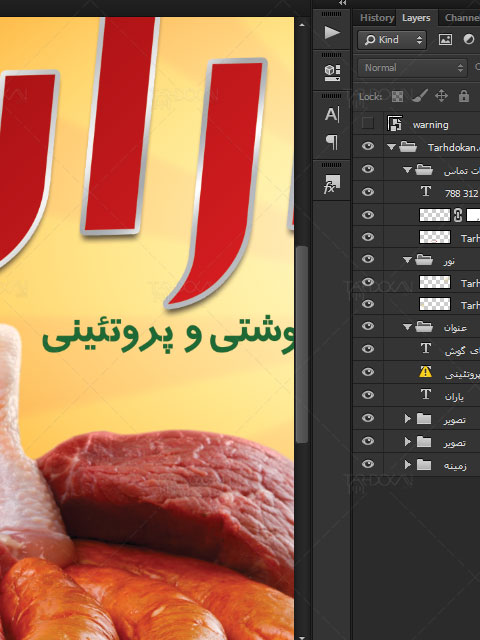This screenshot has width=480, height=640.
Task: Enable the lock transparent pixels icon
Action: point(397,96)
